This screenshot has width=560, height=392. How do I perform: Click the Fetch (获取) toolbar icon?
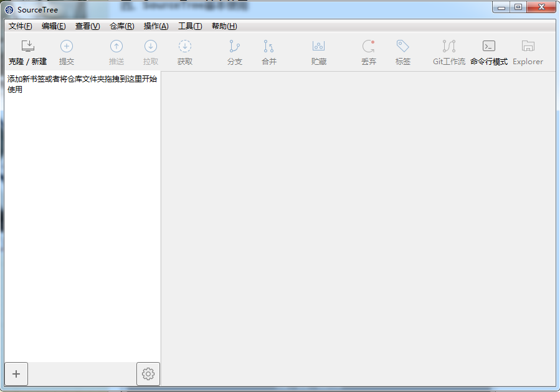click(x=185, y=47)
